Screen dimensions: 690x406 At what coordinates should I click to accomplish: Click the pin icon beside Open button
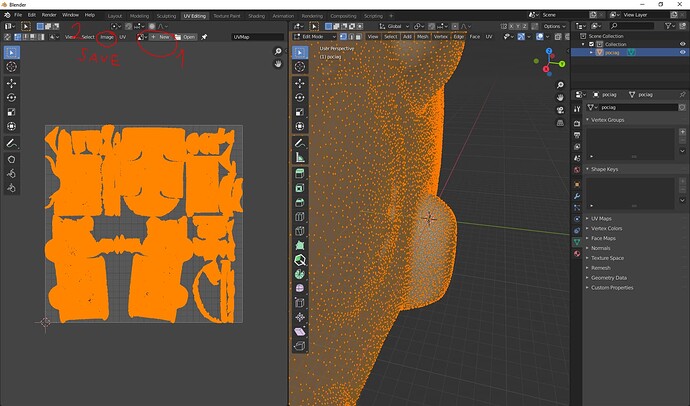tap(204, 37)
